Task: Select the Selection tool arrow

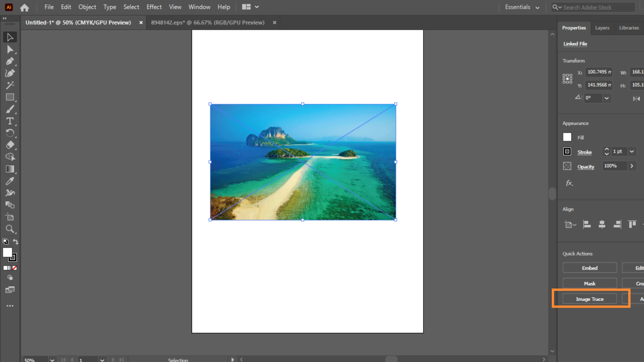Action: point(10,37)
